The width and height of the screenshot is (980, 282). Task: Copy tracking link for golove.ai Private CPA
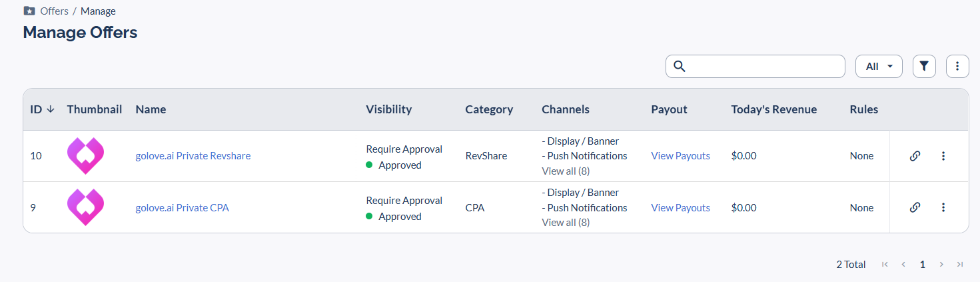pyautogui.click(x=915, y=207)
